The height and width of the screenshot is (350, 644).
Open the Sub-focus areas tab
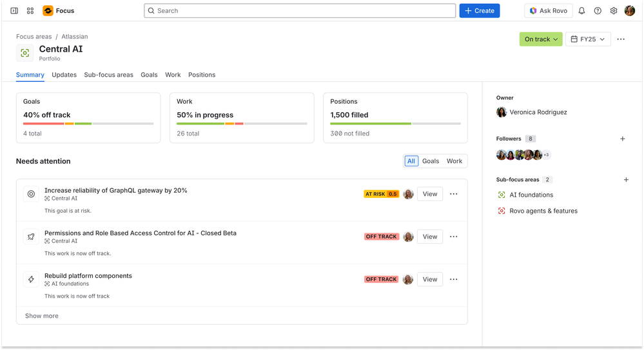(108, 75)
